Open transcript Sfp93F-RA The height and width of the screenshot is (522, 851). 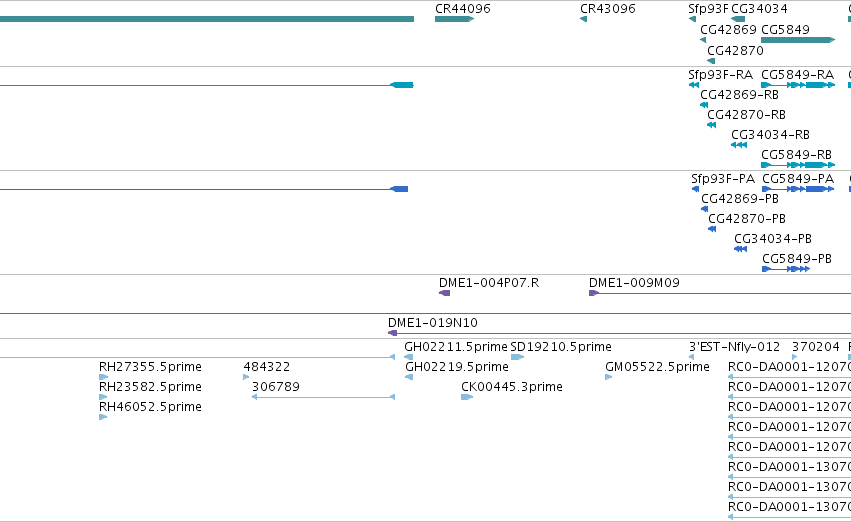pyautogui.click(x=720, y=75)
